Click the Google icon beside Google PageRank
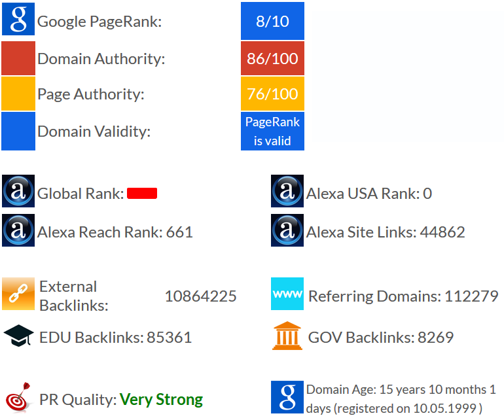 (x=18, y=20)
